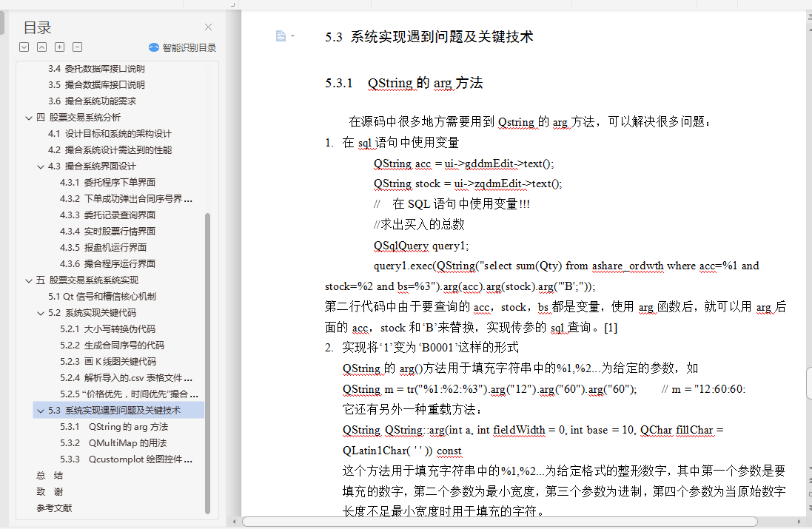Click the expand-all-levels down arrow icon
This screenshot has width=812, height=529.
24,47
